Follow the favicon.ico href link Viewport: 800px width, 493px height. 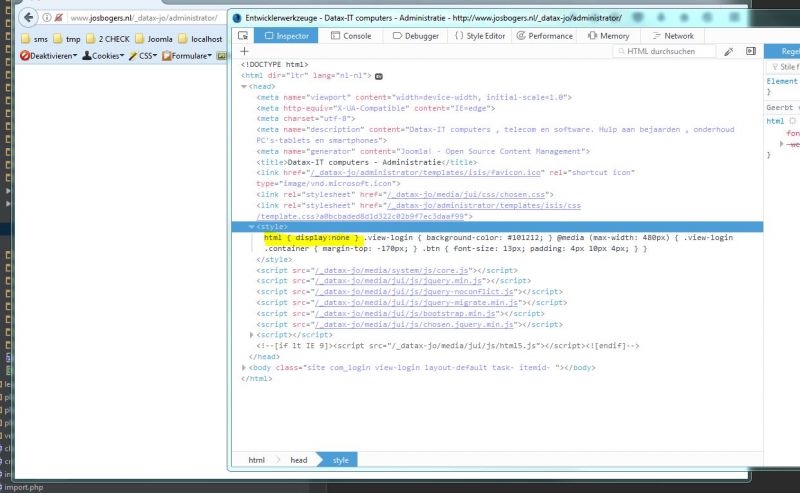426,172
